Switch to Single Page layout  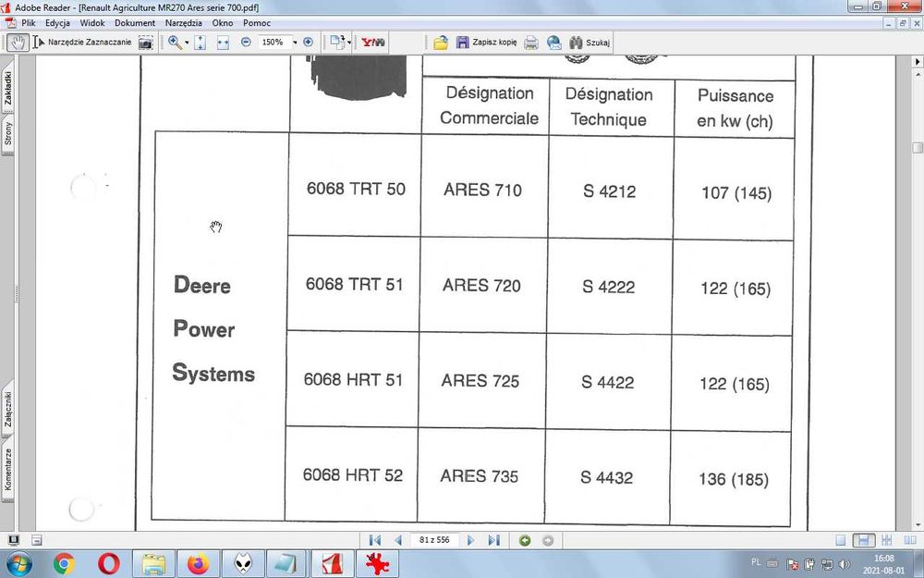pyautogui.click(x=841, y=540)
